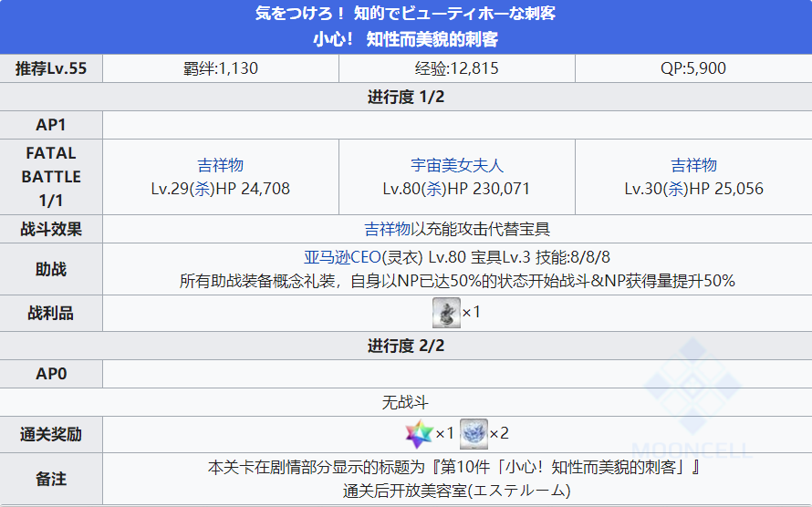Open the 宇宙美女夫人 enemy link
Image resolution: width=812 pixels, height=507 pixels.
click(456, 165)
